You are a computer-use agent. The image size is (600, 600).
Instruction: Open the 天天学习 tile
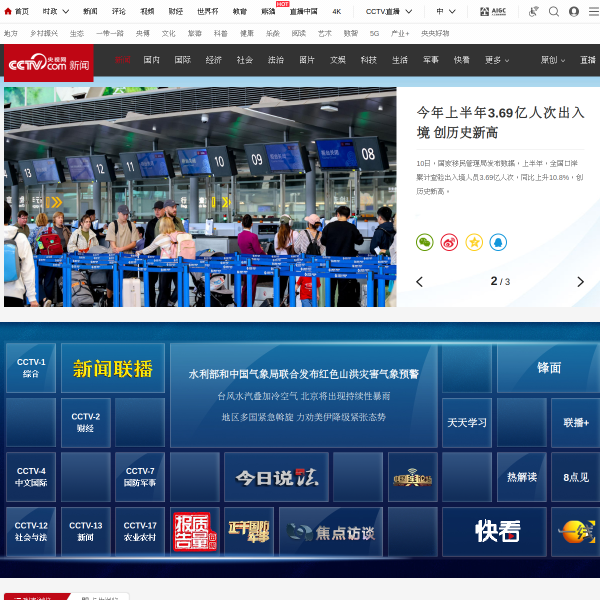click(x=467, y=422)
